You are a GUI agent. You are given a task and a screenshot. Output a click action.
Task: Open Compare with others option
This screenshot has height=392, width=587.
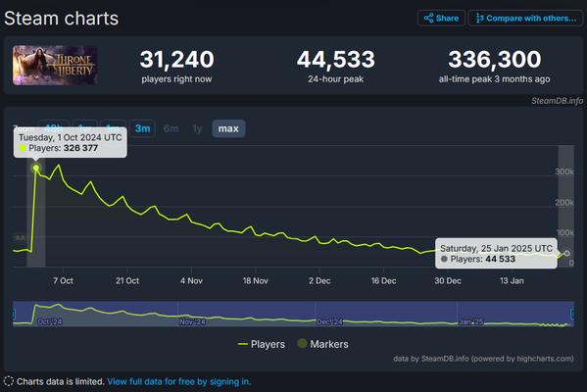[x=525, y=18]
